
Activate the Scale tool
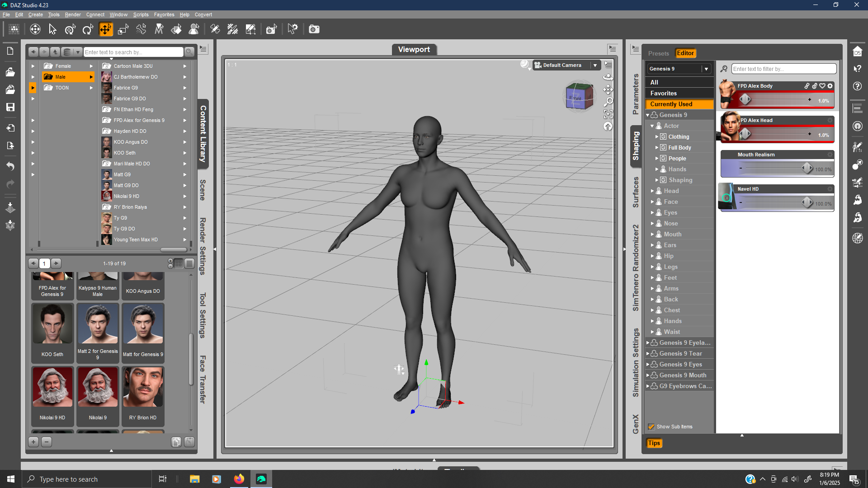(123, 29)
